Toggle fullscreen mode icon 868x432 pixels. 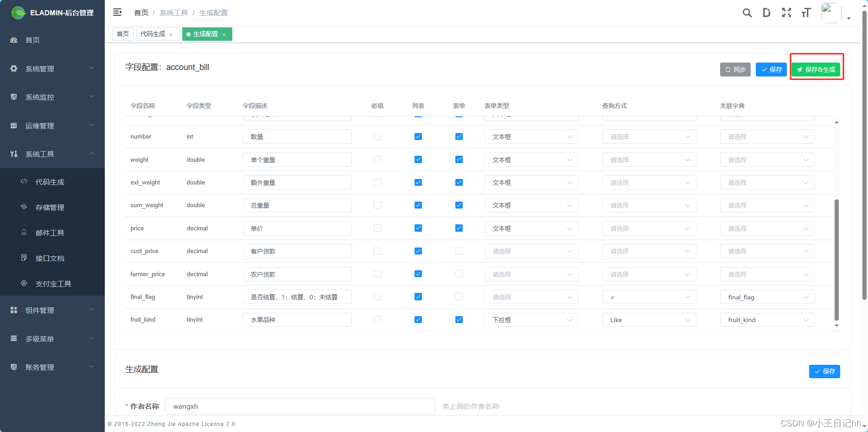[786, 13]
